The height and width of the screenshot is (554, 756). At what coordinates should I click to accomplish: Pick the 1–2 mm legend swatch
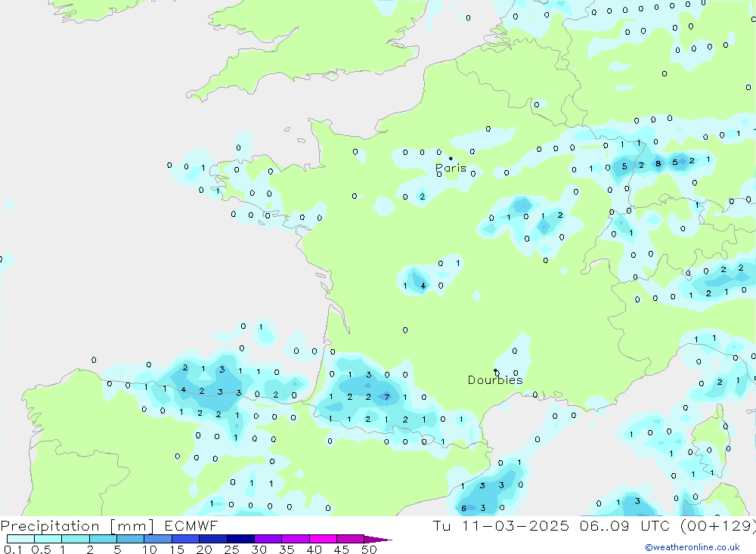[76, 539]
